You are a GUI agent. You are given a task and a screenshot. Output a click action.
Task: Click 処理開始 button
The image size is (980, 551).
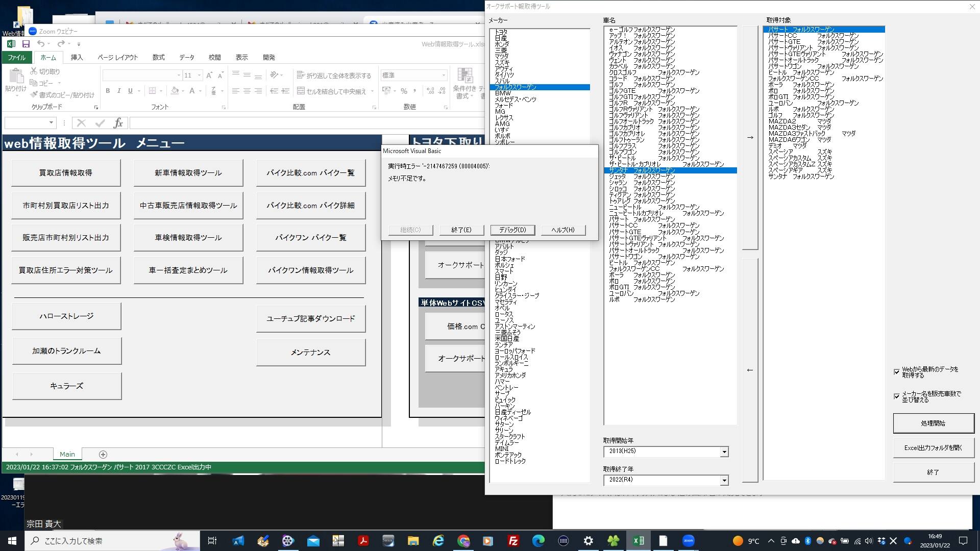933,423
